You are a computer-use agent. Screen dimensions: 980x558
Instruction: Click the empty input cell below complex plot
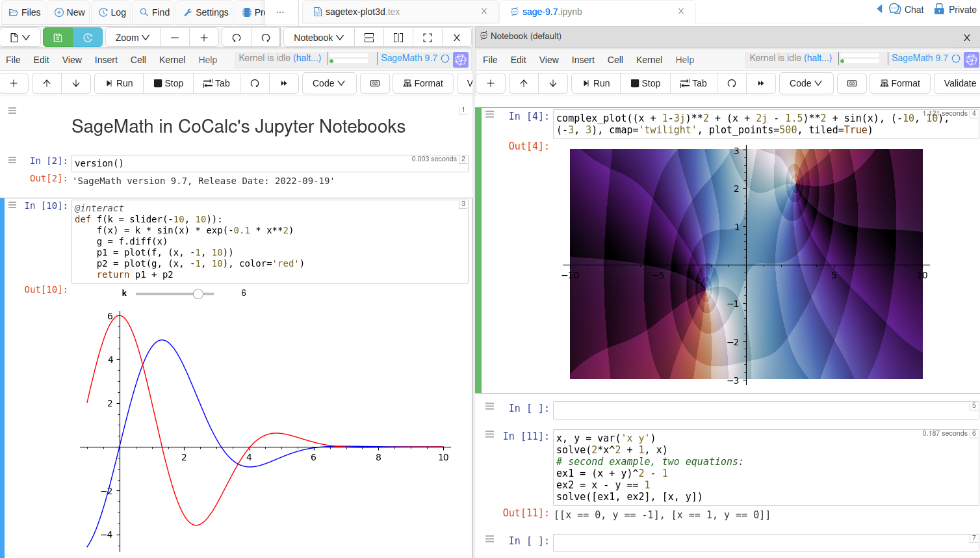[x=760, y=410]
